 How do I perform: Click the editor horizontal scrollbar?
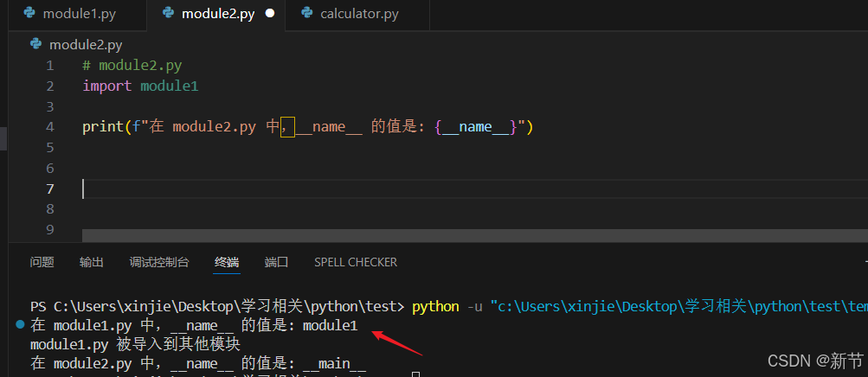point(475,235)
